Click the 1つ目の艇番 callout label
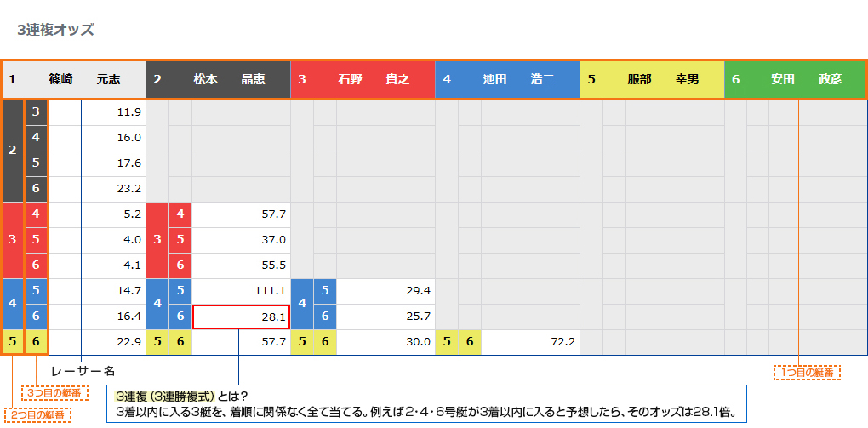Viewport: 868px width, 428px height. [x=807, y=373]
